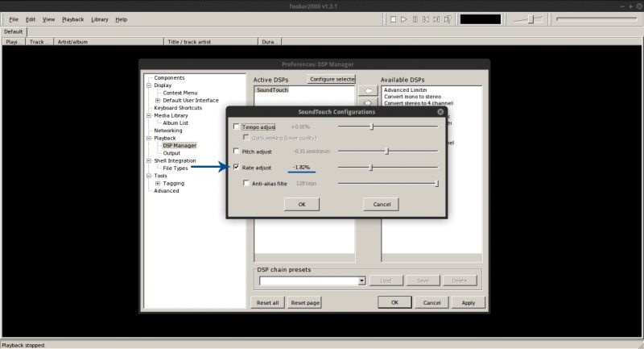Open the Help menu
This screenshot has width=644, height=349.
(122, 19)
